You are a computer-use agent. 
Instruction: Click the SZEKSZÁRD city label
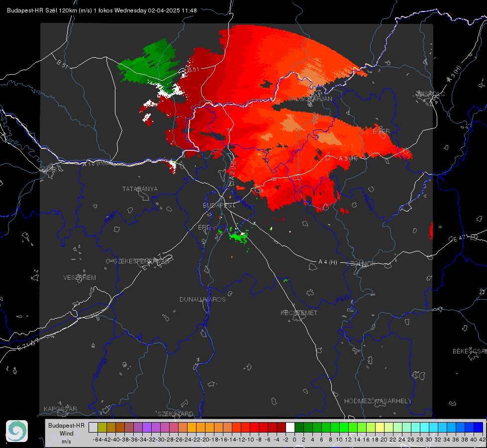tap(176, 414)
